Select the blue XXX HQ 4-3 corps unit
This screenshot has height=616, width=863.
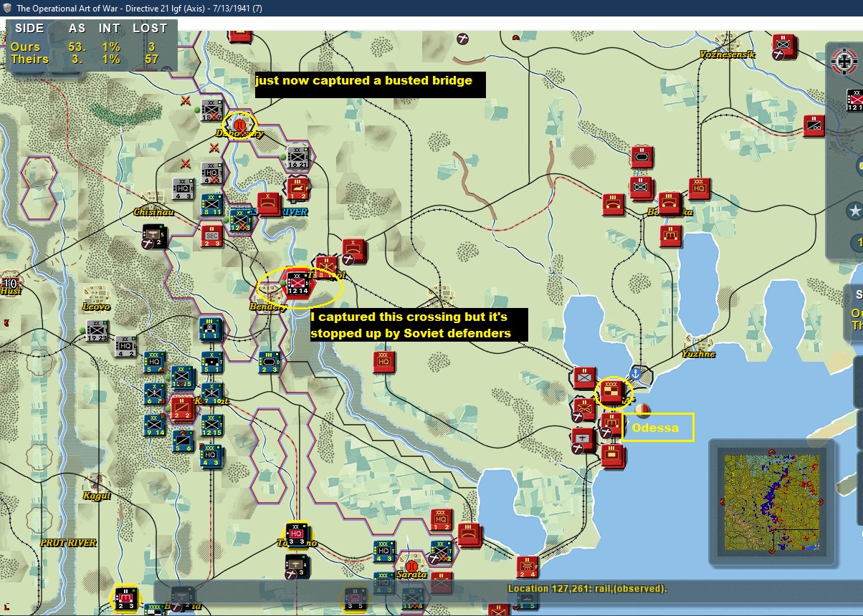click(x=211, y=456)
